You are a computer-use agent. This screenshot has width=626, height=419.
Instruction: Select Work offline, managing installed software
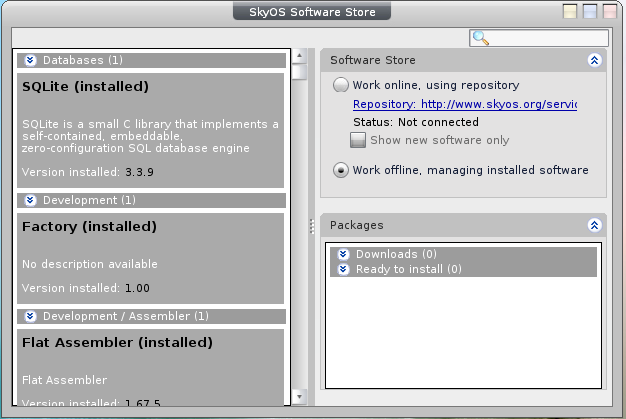click(x=341, y=170)
